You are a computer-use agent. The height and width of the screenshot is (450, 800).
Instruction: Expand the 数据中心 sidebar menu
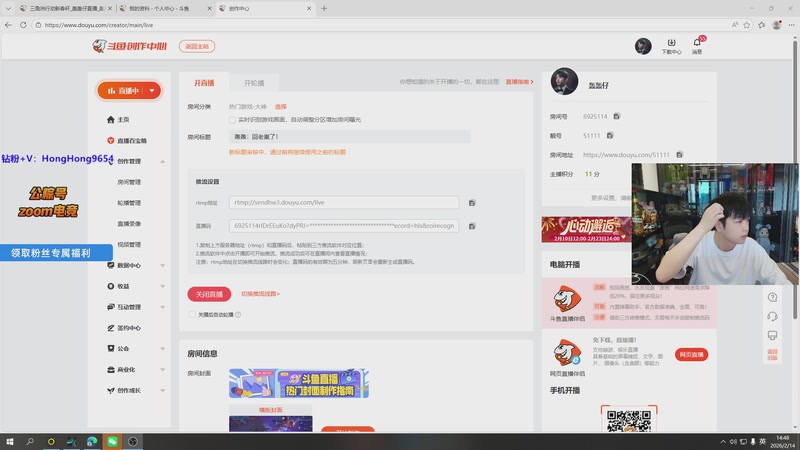pyautogui.click(x=162, y=265)
